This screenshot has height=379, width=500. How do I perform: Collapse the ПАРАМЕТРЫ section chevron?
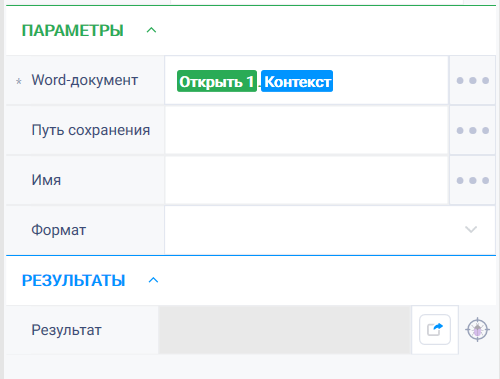[151, 30]
